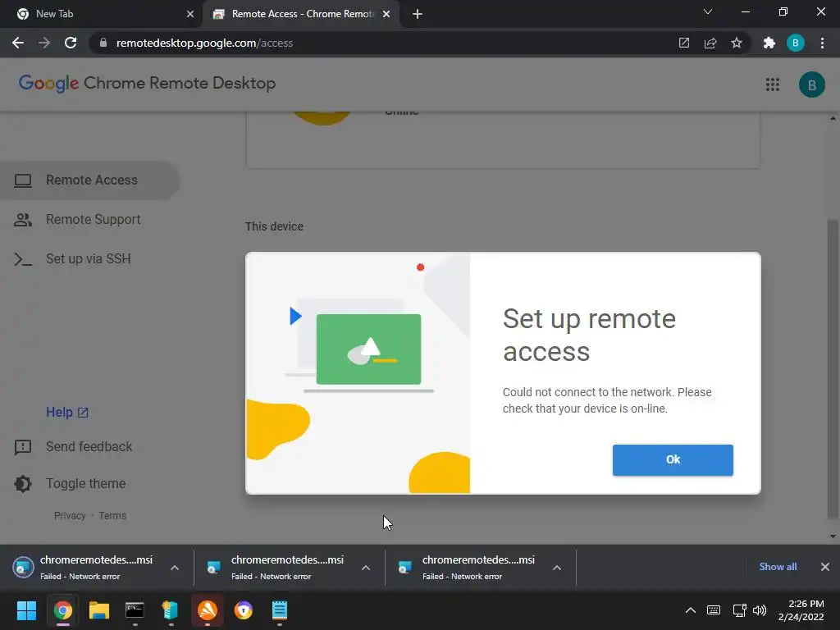Click the Chrome profile B icon in the toolbar
The image size is (840, 630).
pyautogui.click(x=795, y=43)
